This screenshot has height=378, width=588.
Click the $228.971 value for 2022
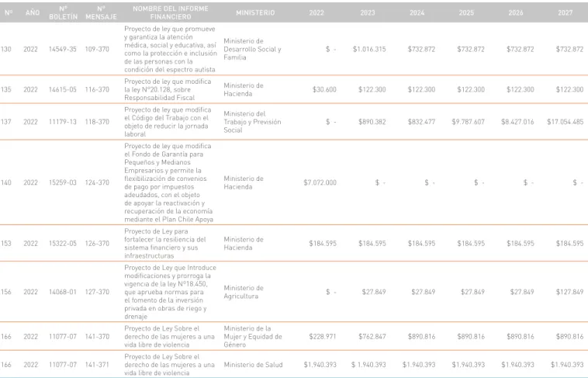pos(323,337)
